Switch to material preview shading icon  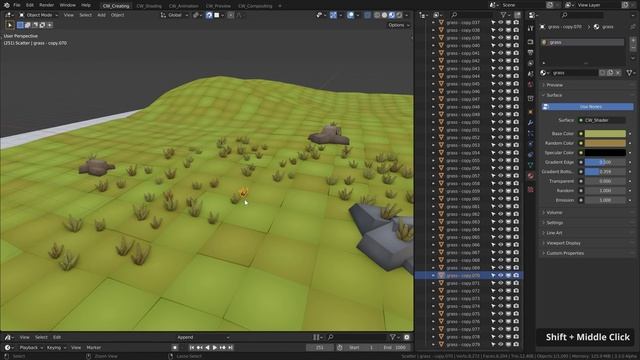point(391,15)
